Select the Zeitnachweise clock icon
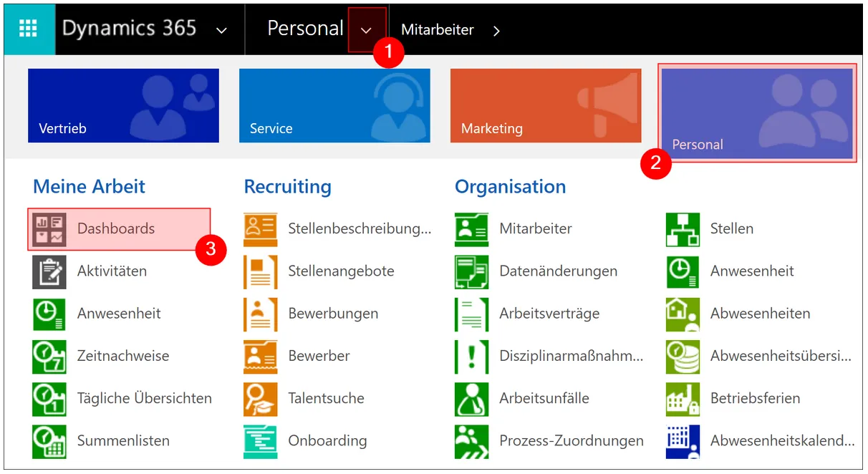 [49, 356]
